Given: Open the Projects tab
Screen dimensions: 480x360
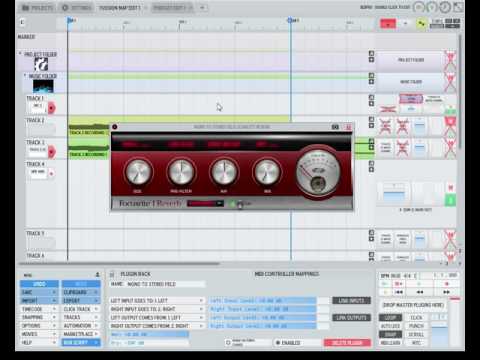Looking at the screenshot, I should pyautogui.click(x=38, y=8).
